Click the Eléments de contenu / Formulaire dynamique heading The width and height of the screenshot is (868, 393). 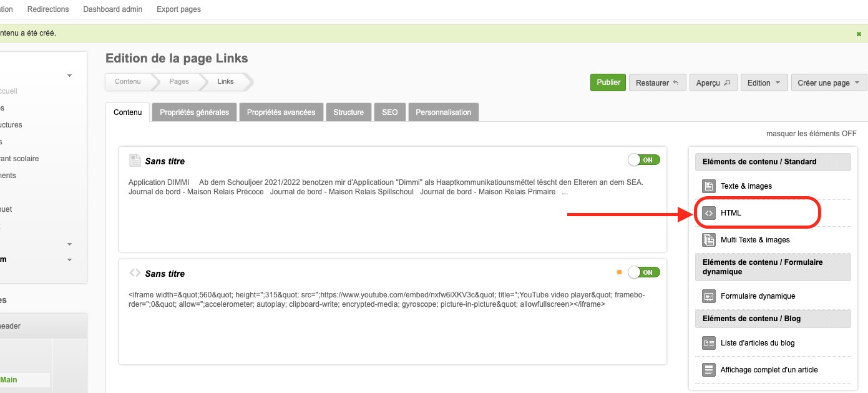[x=773, y=267]
